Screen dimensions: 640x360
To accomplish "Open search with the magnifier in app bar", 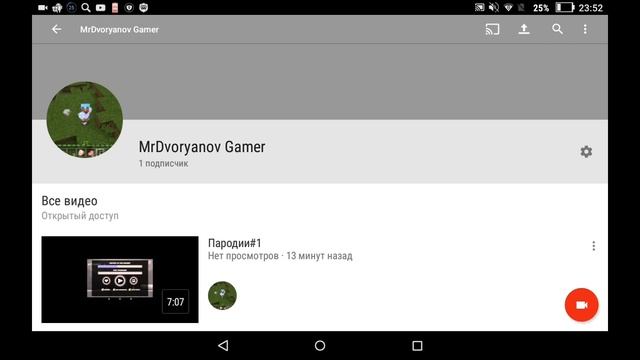I will tap(557, 29).
